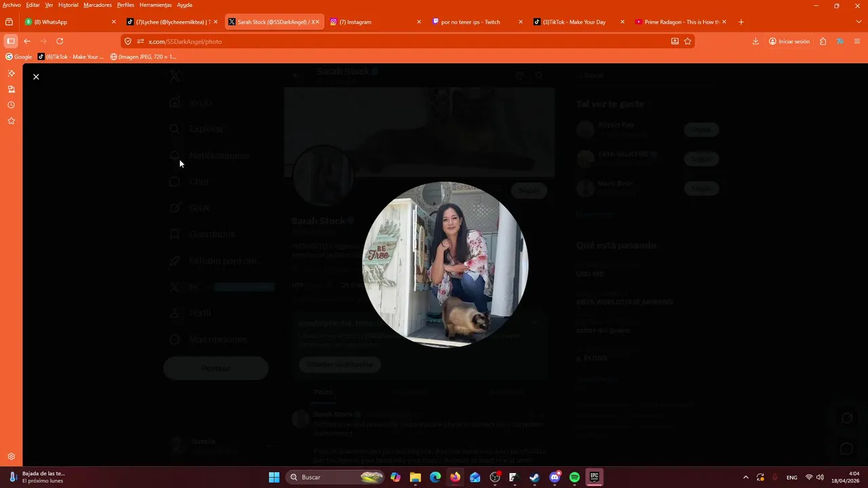
Task: Click the taskbar Buscar search box
Action: 336,477
